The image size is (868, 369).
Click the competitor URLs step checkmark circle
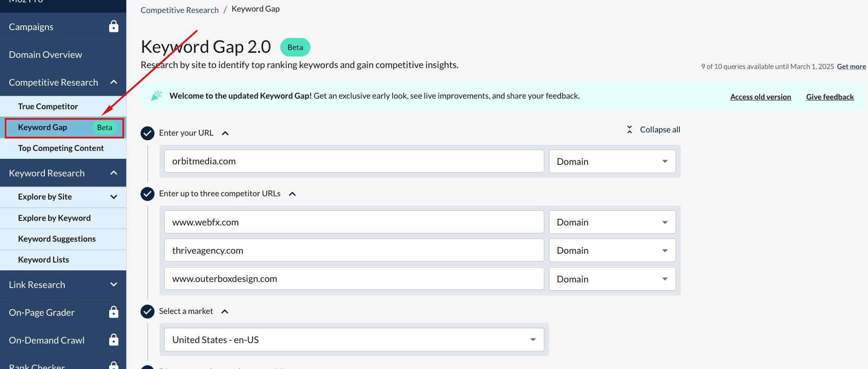(x=148, y=194)
